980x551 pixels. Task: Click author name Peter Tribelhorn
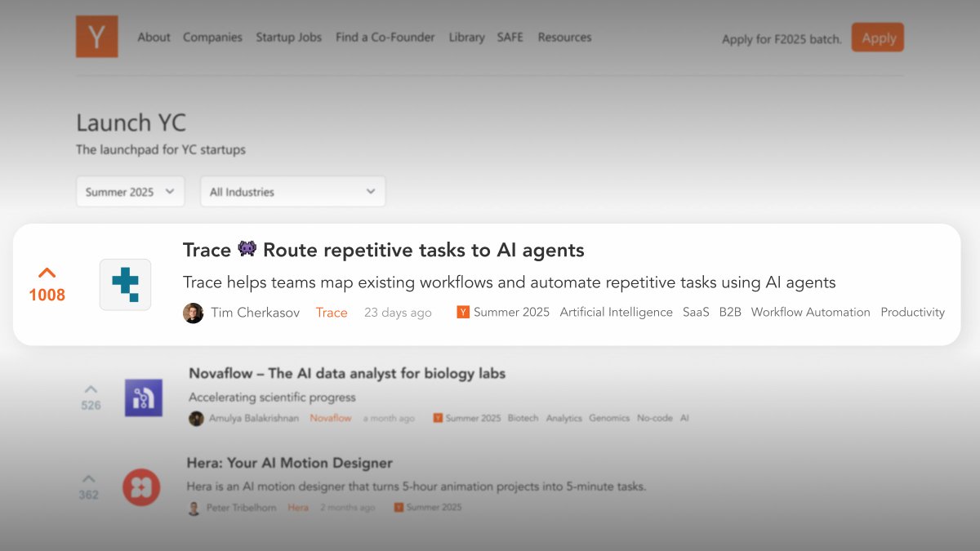point(242,508)
